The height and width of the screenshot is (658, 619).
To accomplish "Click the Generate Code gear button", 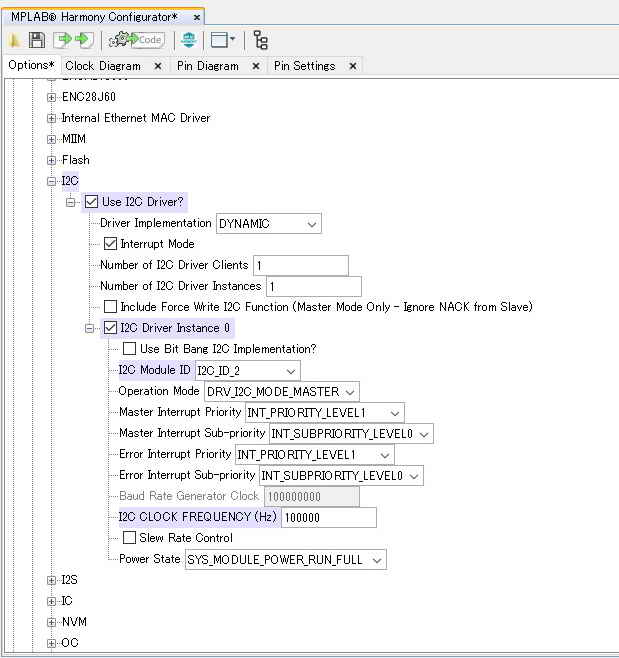I will click(136, 40).
